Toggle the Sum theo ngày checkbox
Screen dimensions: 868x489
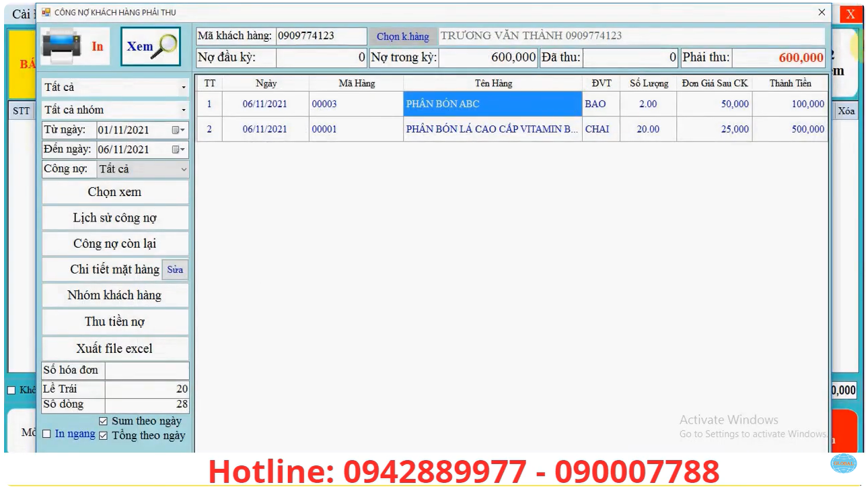[103, 422]
